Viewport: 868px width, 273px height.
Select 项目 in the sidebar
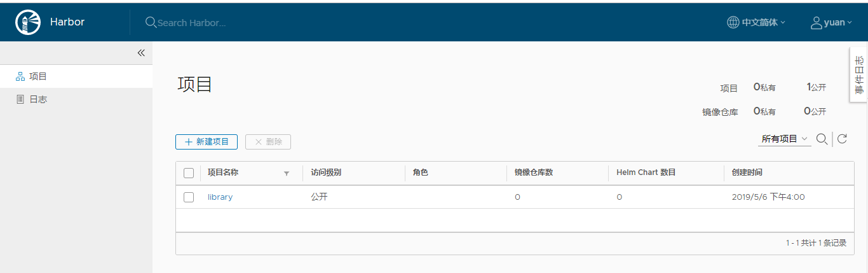(x=38, y=76)
